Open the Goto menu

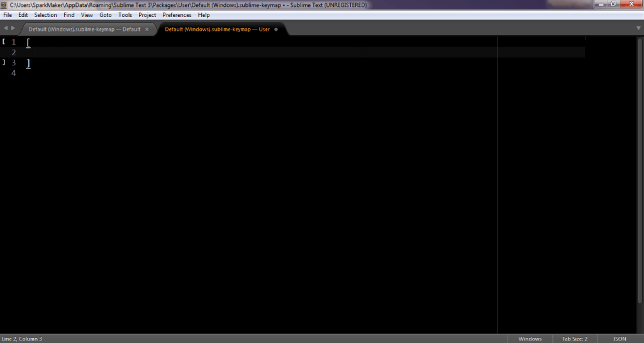106,14
